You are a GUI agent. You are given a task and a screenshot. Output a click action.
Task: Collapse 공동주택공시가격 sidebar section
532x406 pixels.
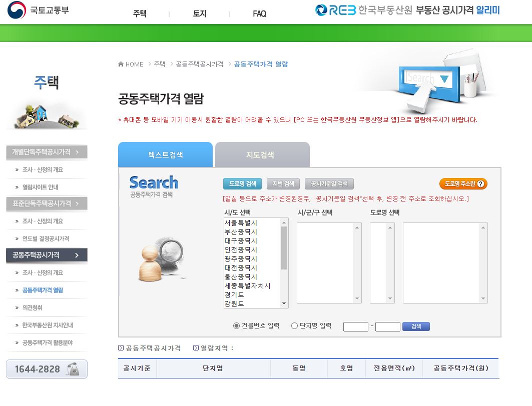(x=47, y=255)
